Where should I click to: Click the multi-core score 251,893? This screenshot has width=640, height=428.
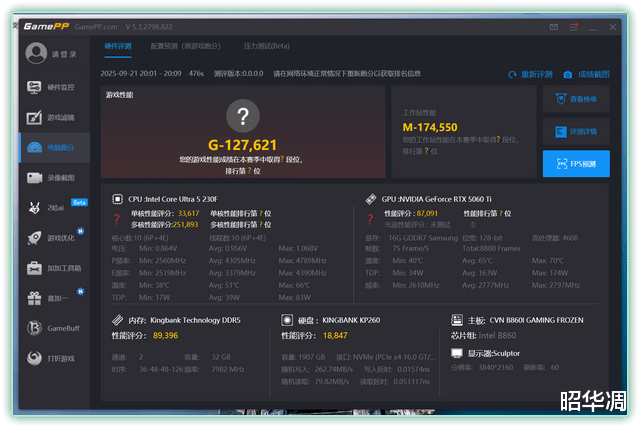[x=186, y=224]
